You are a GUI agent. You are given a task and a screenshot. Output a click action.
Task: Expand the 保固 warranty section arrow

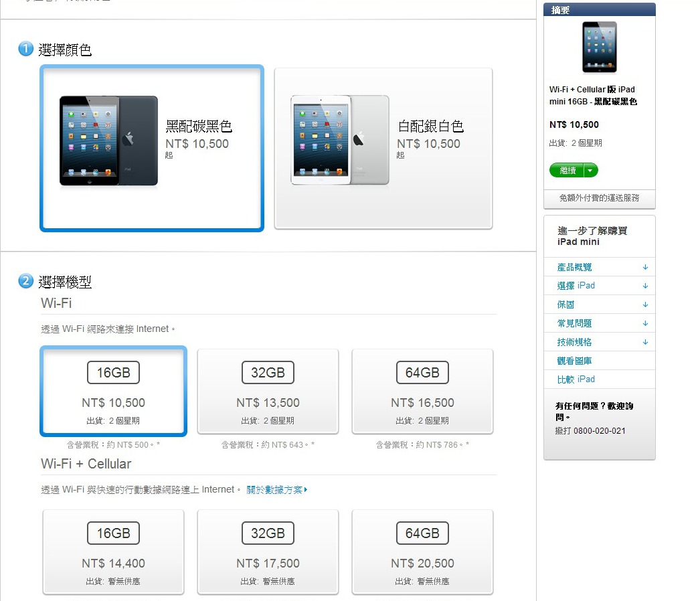point(645,305)
